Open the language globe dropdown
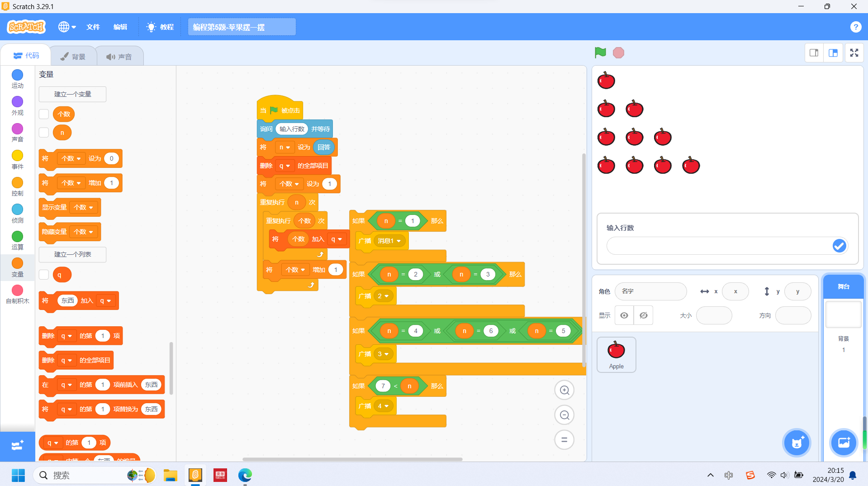The image size is (868, 486). pyautogui.click(x=66, y=27)
